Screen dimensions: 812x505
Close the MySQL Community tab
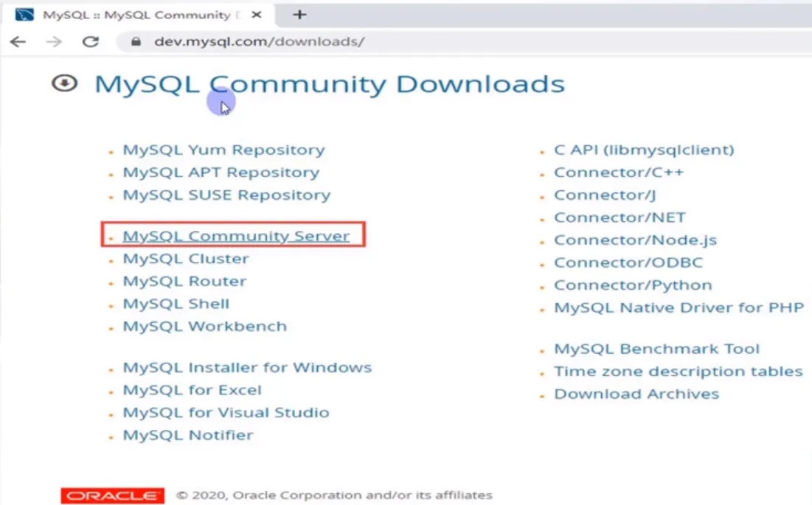[x=257, y=15]
